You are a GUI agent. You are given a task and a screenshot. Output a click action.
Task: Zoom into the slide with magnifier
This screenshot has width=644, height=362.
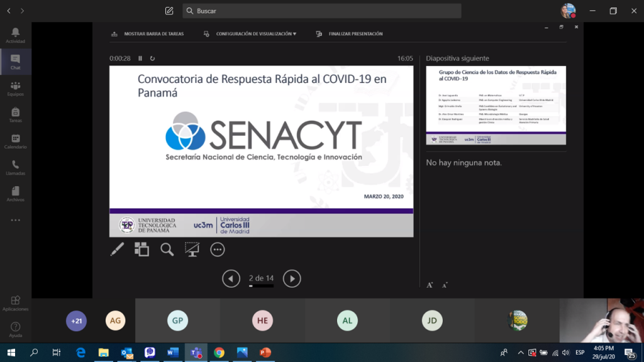pyautogui.click(x=167, y=249)
